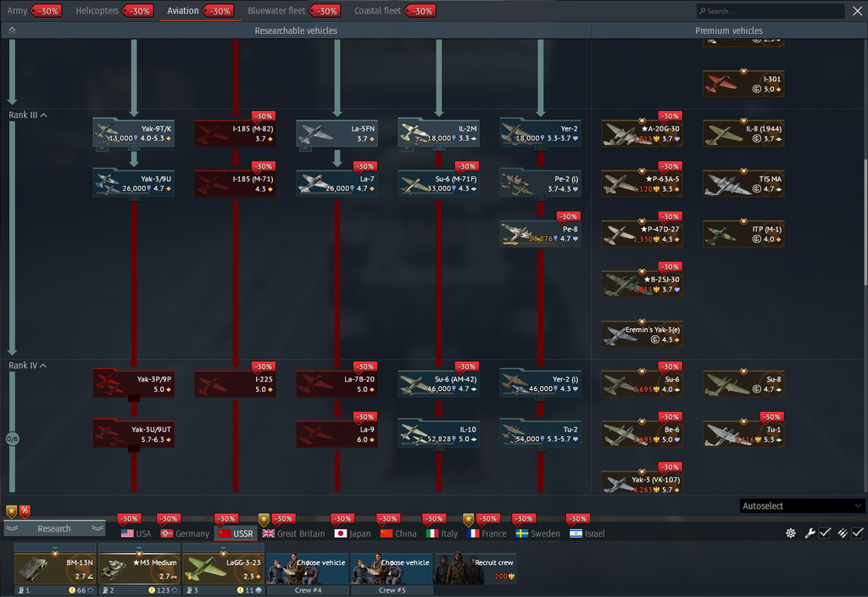Image resolution: width=868 pixels, height=597 pixels.
Task: Click the IL-2M attacker card
Action: coord(438,133)
